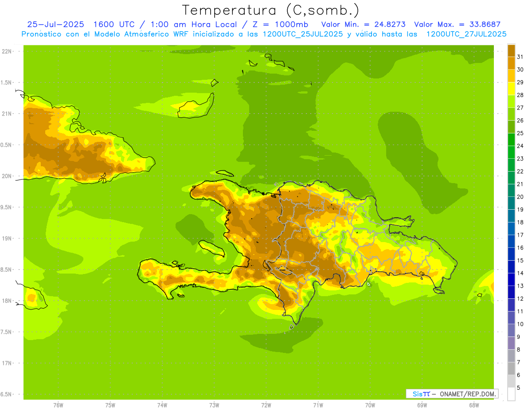Click the "Valor Min. = 24.8273" text
The width and height of the screenshot is (532, 411).
(x=363, y=24)
